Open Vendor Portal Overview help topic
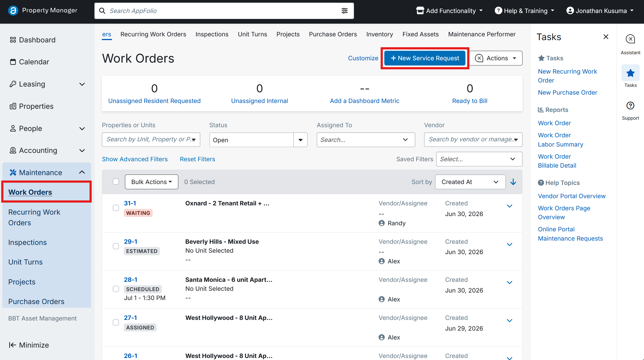The width and height of the screenshot is (644, 360). [x=572, y=196]
